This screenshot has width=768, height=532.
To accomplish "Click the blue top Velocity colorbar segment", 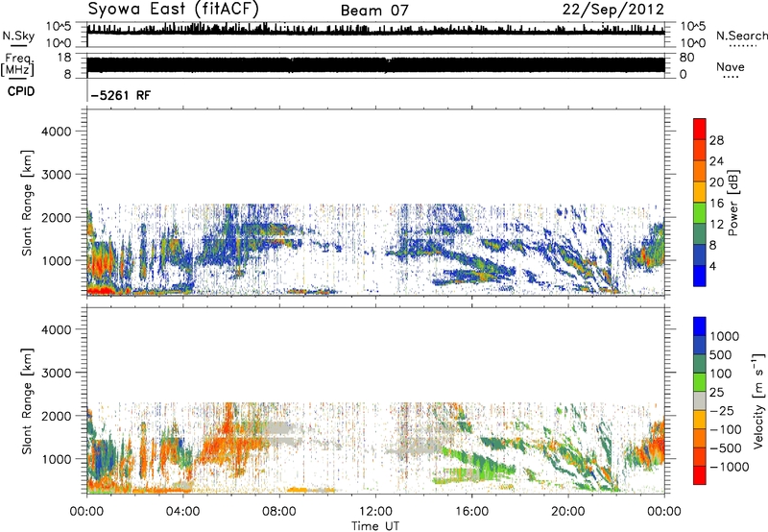I will 700,326.
